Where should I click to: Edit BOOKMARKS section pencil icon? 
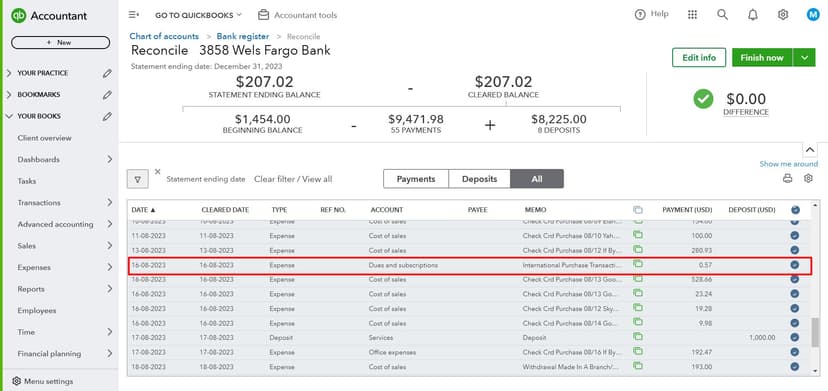(x=107, y=95)
